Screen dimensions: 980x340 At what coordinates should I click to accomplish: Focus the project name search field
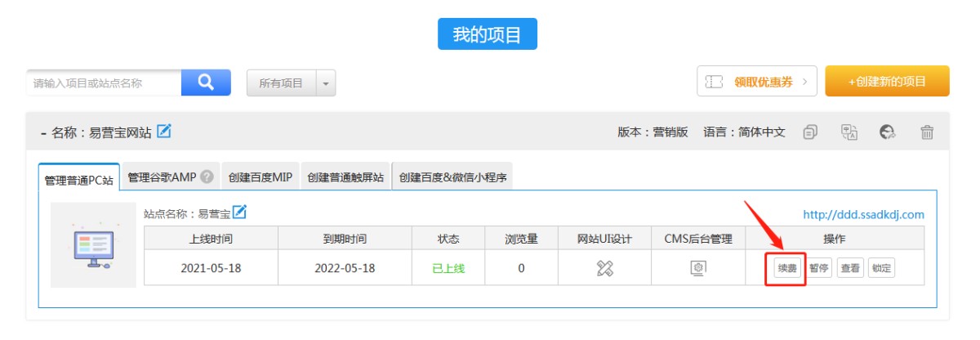[104, 83]
